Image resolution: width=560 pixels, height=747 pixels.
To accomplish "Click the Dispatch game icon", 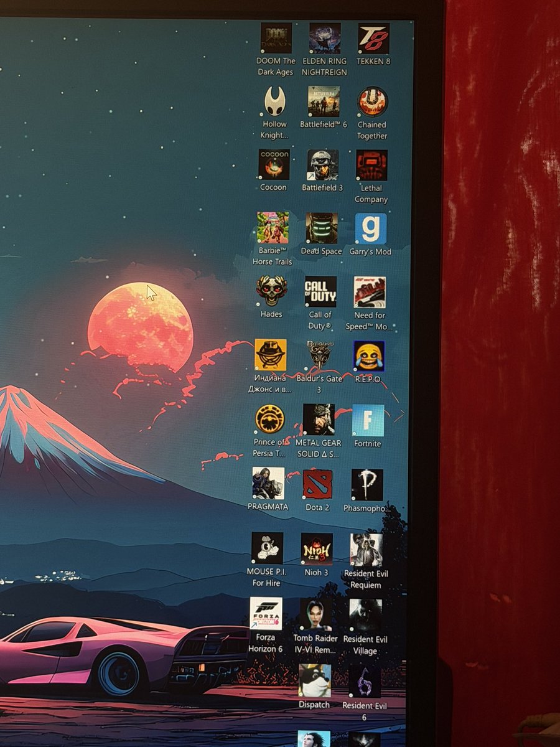I will pos(314,680).
